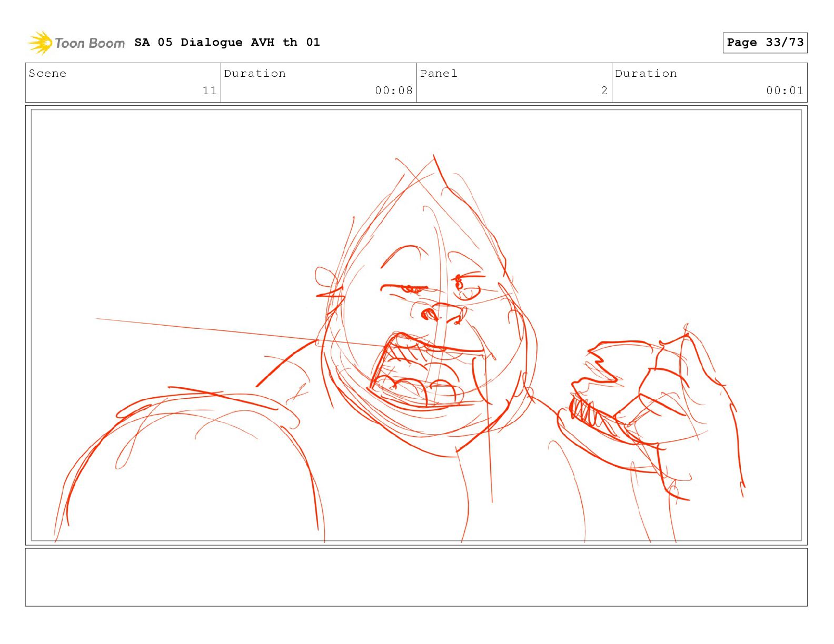This screenshot has height=644, width=834.
Task: Click the storyboard panel gorilla sketch
Action: pos(416,325)
